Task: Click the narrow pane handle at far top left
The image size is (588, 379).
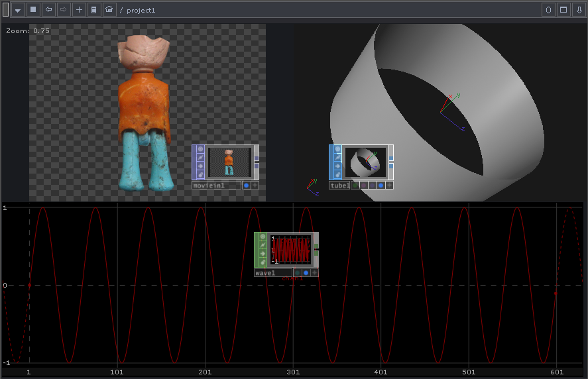Action: 5,10
